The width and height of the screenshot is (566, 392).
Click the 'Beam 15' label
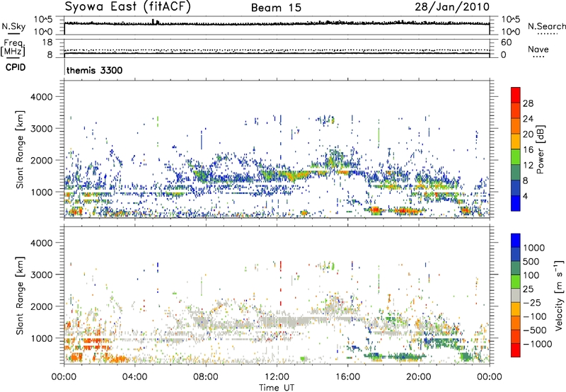276,8
